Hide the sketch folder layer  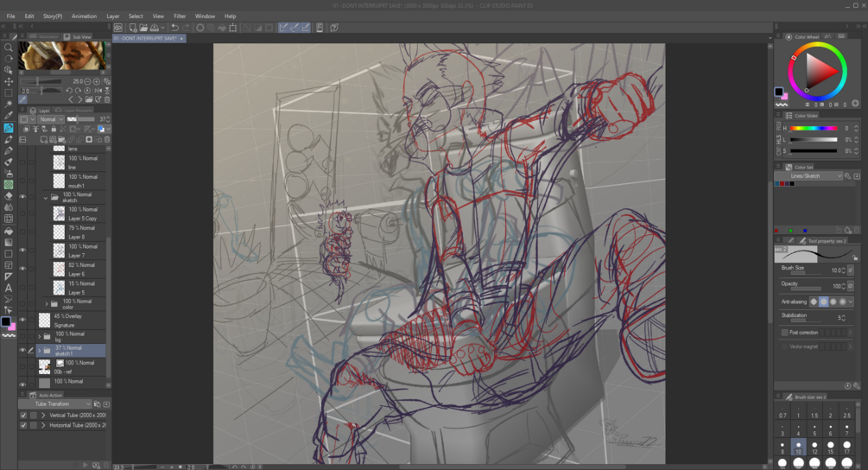[22, 197]
